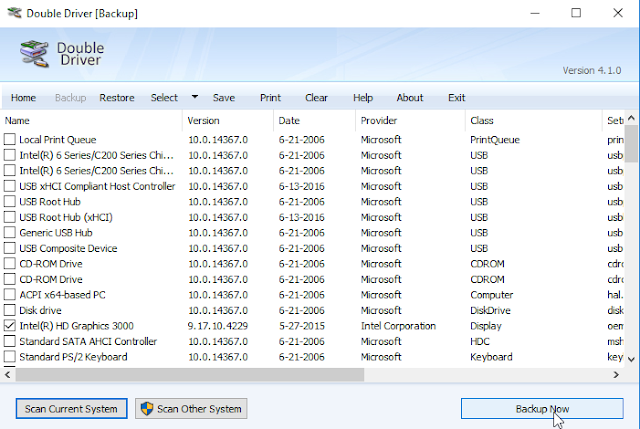640x429 pixels.
Task: Click the 5-27-2015 date cell
Action: (302, 326)
